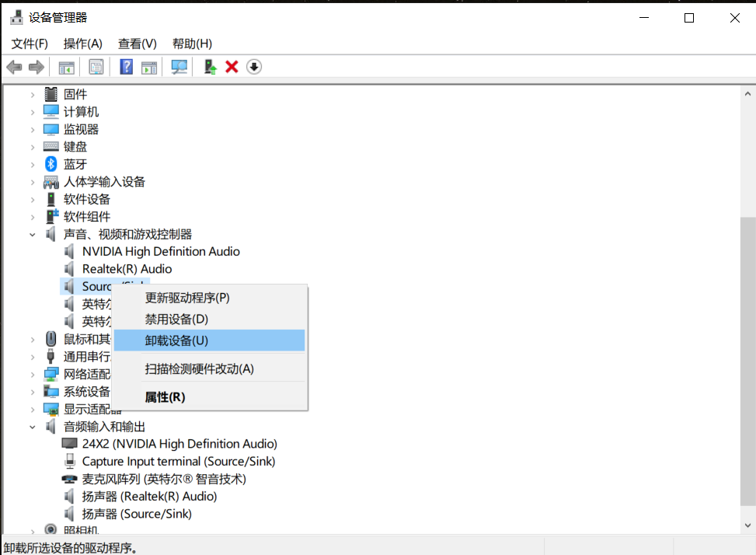Click the forward navigation arrow

click(37, 66)
